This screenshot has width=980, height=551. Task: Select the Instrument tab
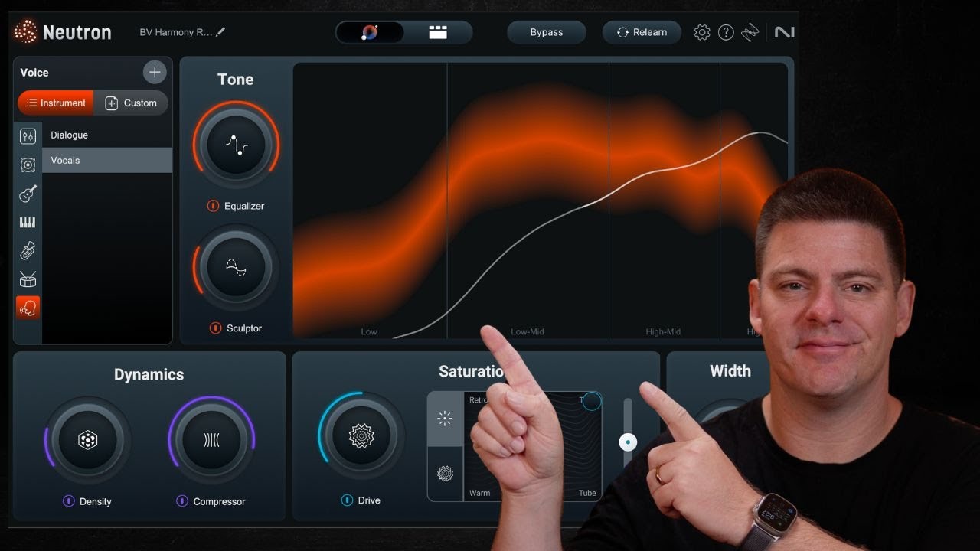(56, 103)
